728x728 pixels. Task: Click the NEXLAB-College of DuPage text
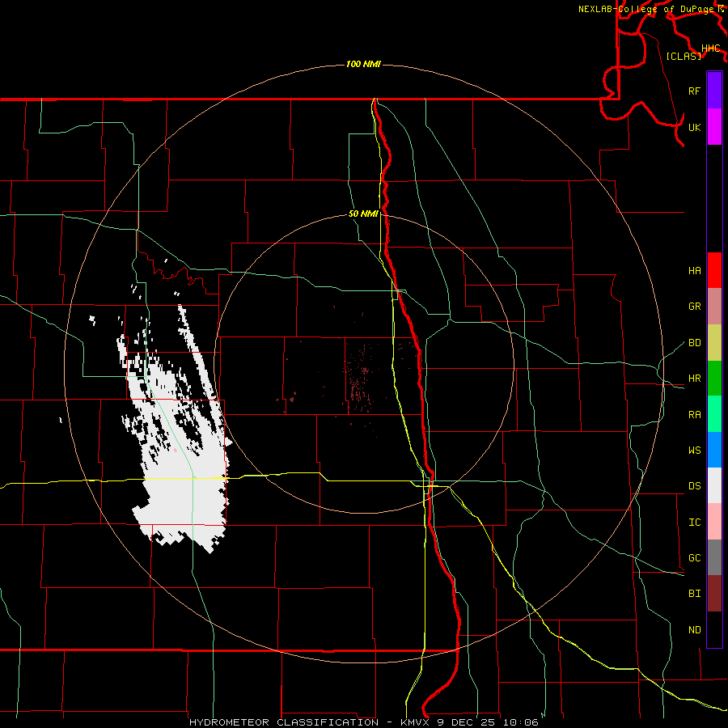(645, 9)
